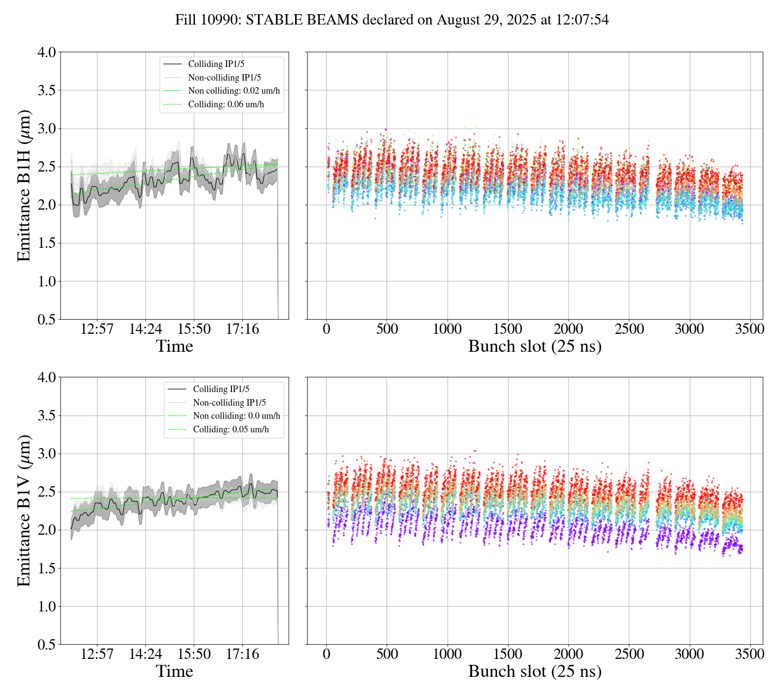This screenshot has height=697, width=784.
Task: Click "Colliding: 0.05 um/h" legend entry
Action: click(231, 430)
